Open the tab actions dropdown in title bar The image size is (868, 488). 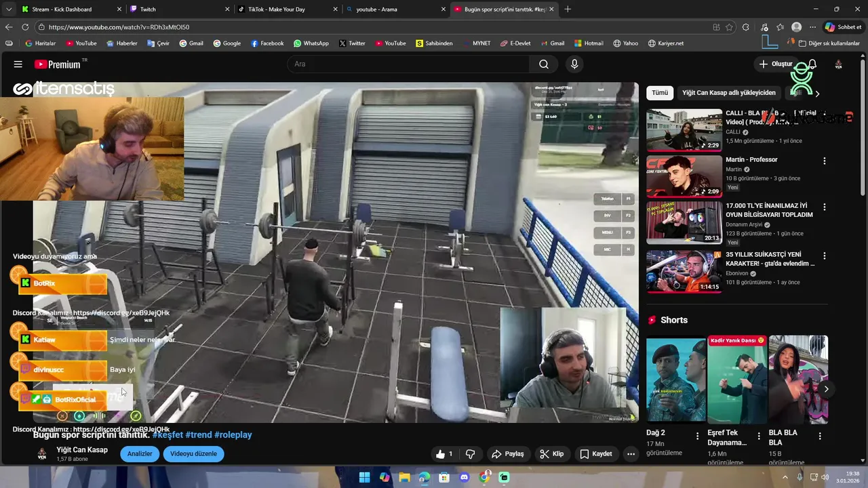click(x=8, y=9)
